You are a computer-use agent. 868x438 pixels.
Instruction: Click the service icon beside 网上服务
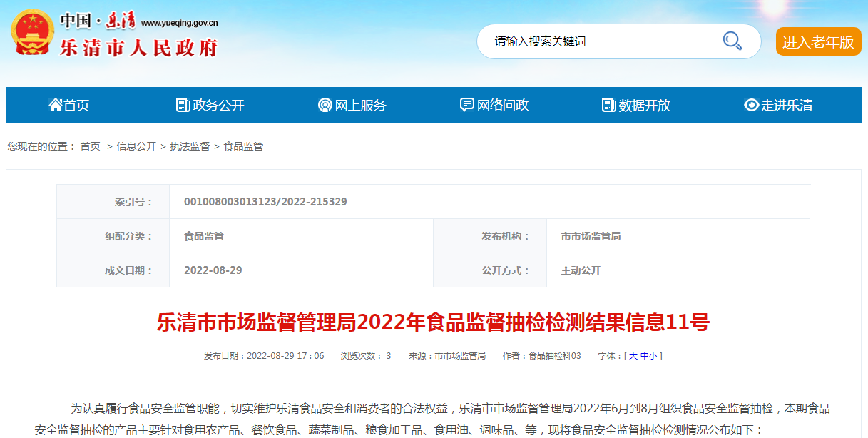tap(325, 105)
